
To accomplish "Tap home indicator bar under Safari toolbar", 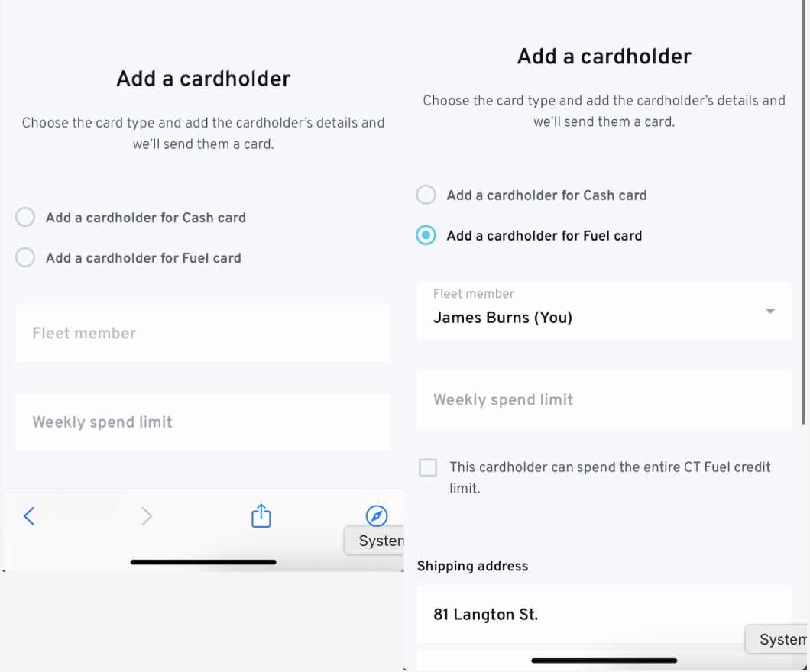I will [203, 562].
